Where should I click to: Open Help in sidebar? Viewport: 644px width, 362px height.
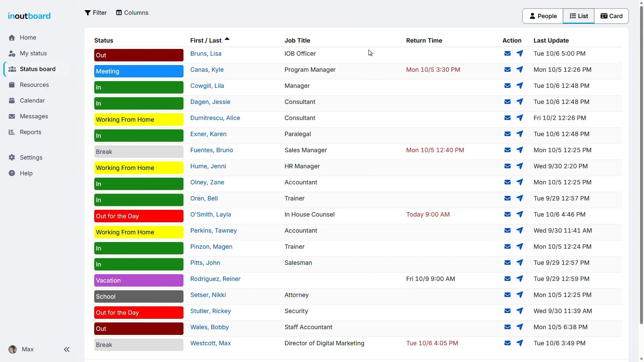[x=21, y=173]
